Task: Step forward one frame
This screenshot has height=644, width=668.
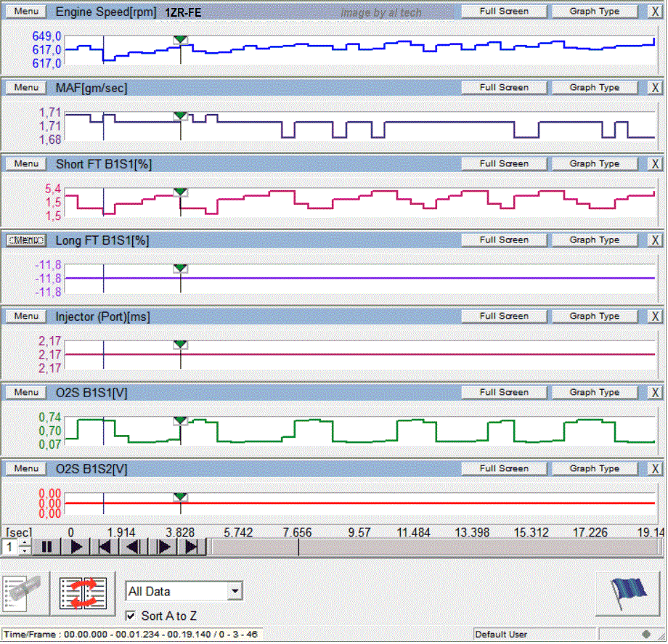Action: tap(163, 547)
